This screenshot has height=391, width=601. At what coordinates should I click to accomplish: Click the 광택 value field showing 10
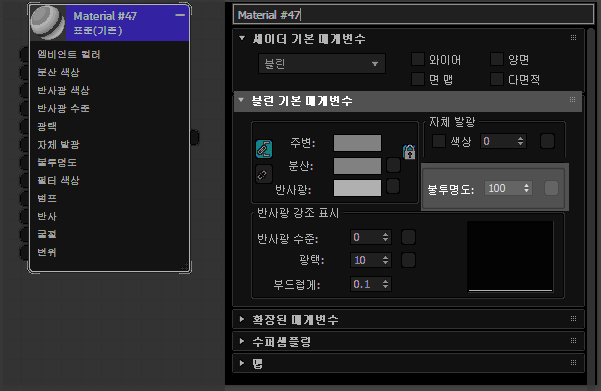pyautogui.click(x=366, y=260)
